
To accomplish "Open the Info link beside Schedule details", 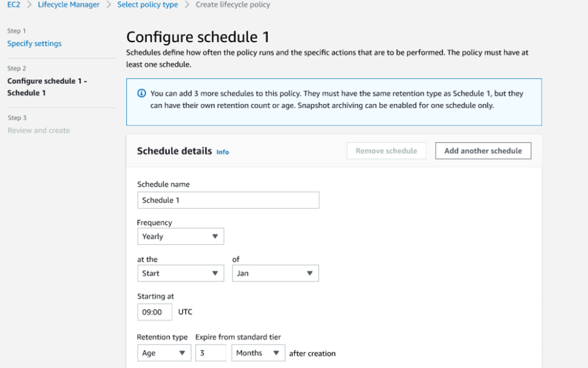I will coord(222,152).
